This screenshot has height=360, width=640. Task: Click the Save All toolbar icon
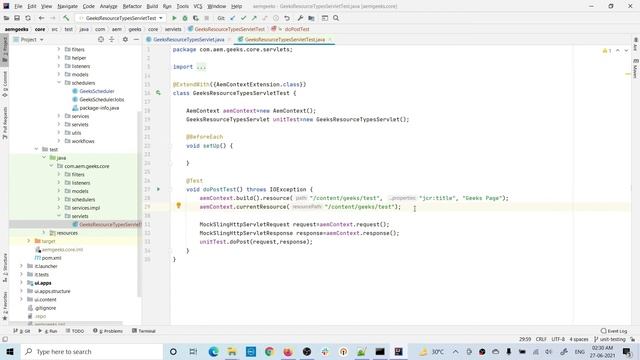[17, 18]
